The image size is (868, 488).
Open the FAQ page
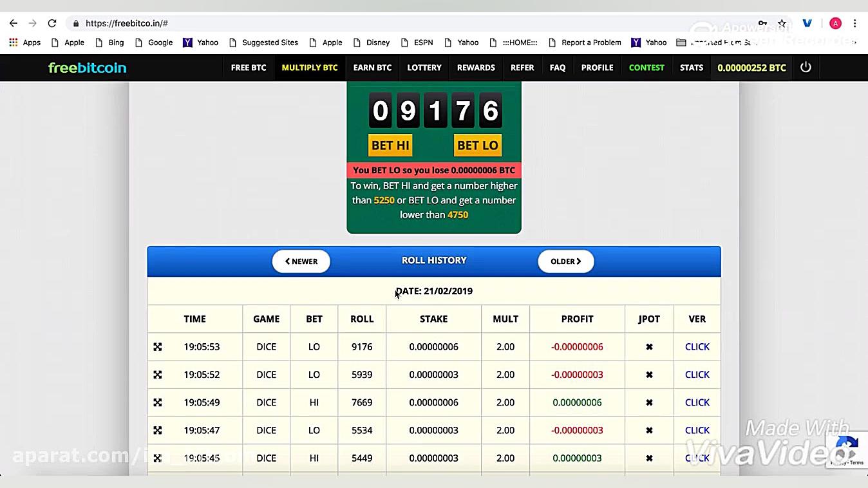558,68
